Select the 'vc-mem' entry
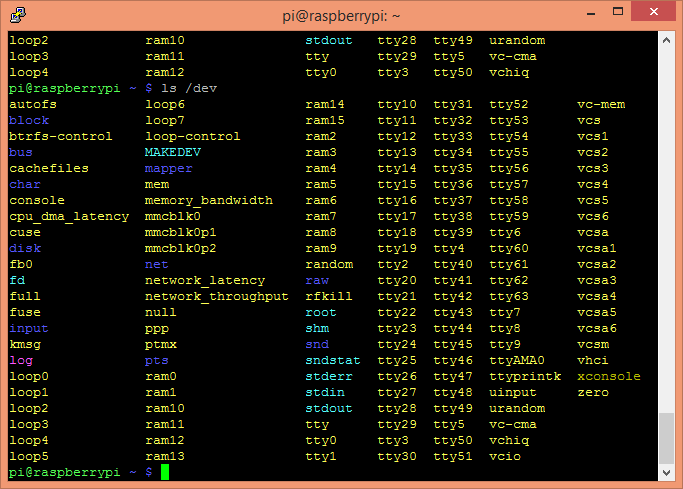The width and height of the screenshot is (683, 489). [x=601, y=105]
